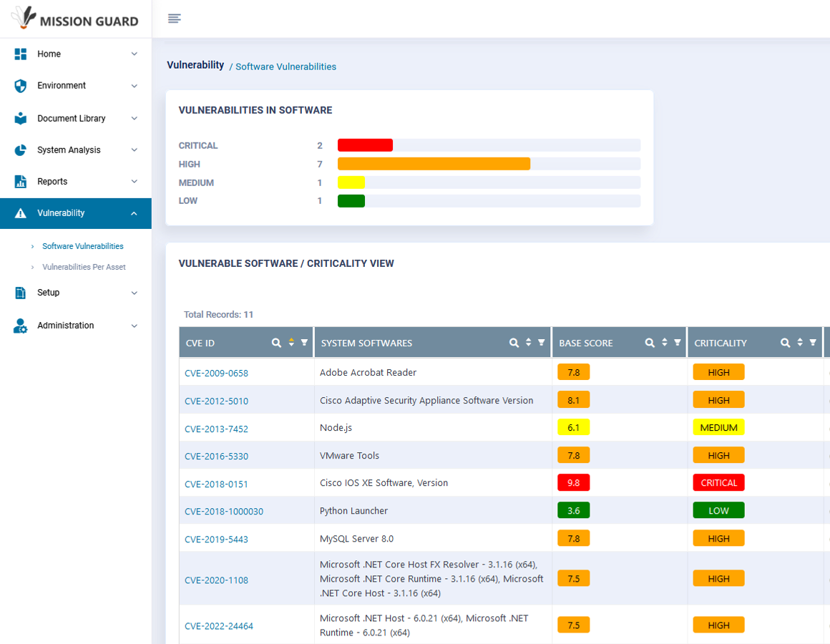Click the Vulnerability warning triangle icon

click(21, 213)
